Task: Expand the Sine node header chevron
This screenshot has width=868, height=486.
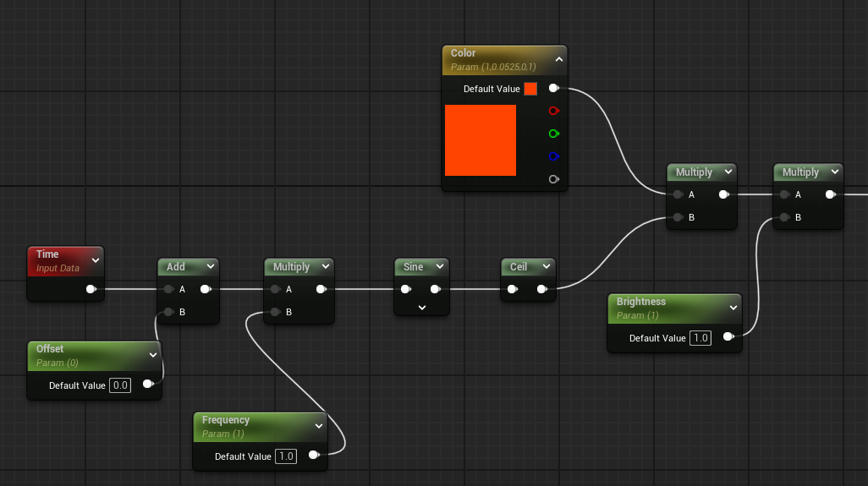Action: point(440,266)
